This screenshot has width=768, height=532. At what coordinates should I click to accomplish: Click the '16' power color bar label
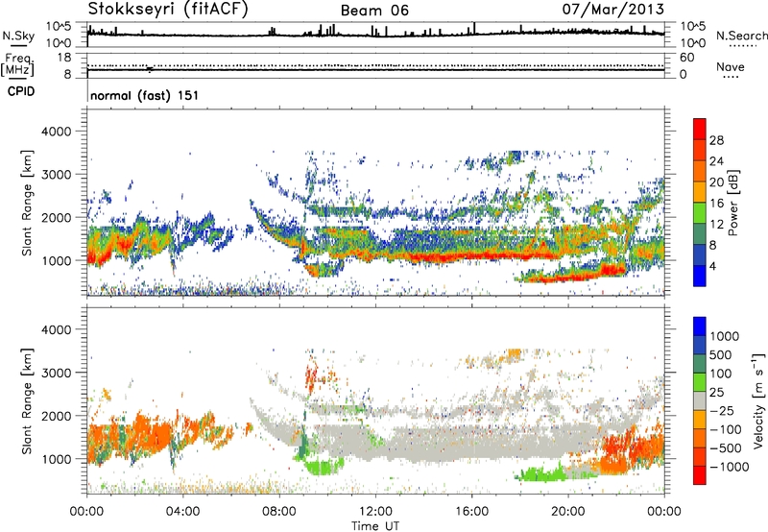click(716, 204)
